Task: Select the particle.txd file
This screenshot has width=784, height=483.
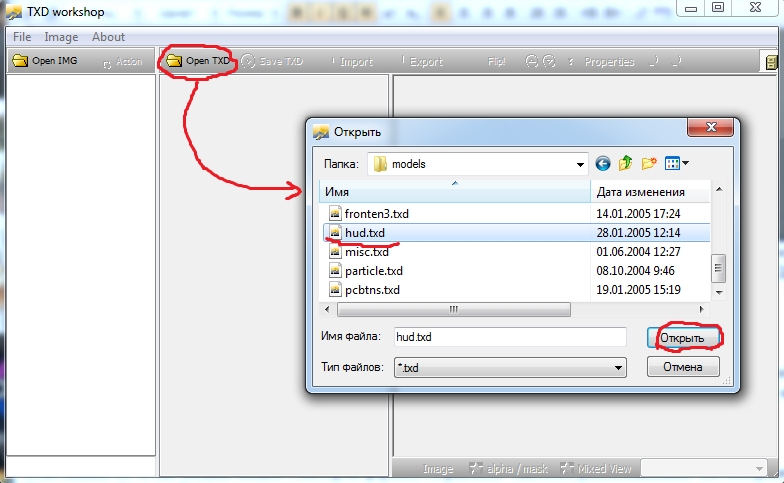Action: click(x=373, y=271)
